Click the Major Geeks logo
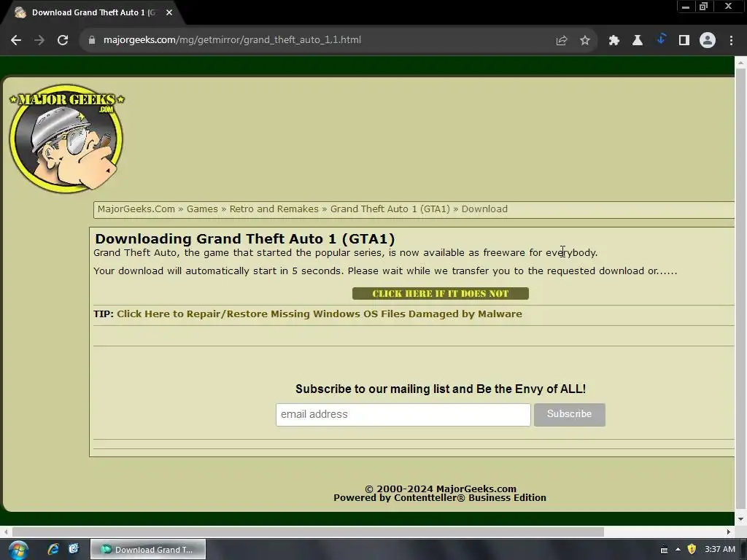 66,139
